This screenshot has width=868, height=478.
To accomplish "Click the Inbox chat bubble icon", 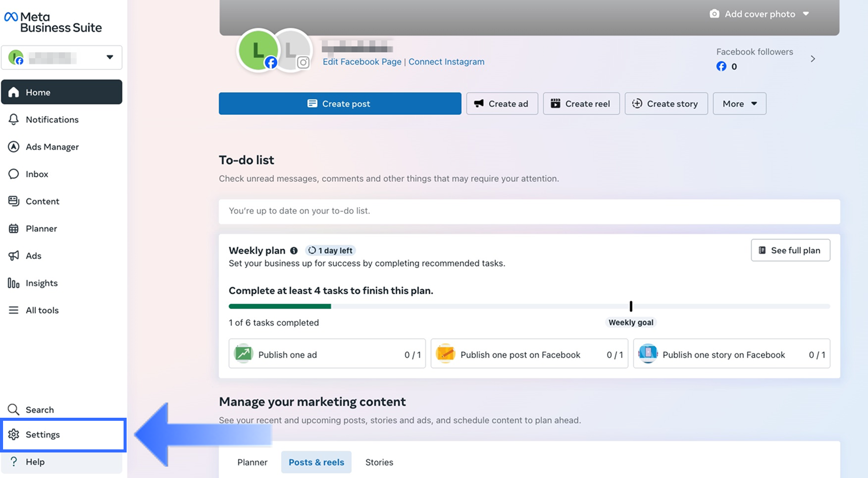I will [x=14, y=174].
